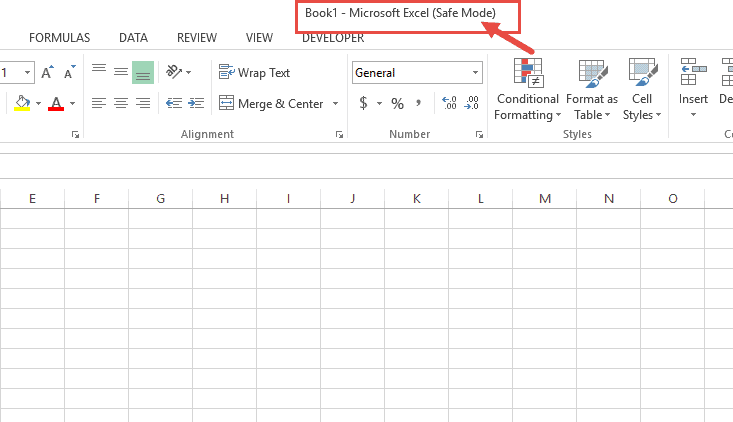733x422 pixels.
Task: Apply percent style
Action: [x=397, y=103]
